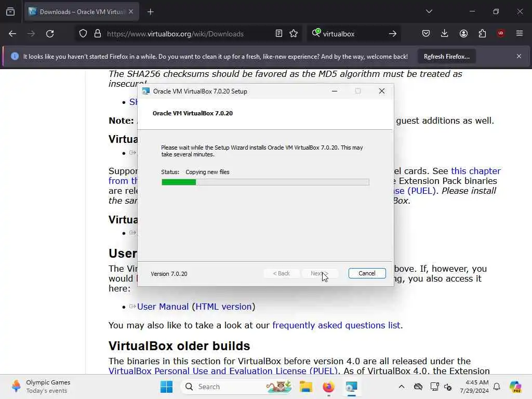Open File Explorer from the taskbar

pos(305,387)
